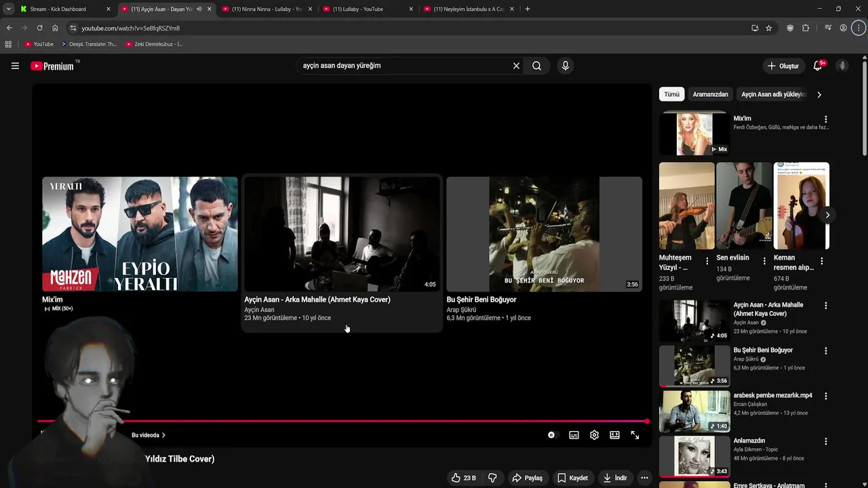The height and width of the screenshot is (488, 868).
Task: Open options for Muhteşem Yüzyıl short
Action: pyautogui.click(x=707, y=261)
